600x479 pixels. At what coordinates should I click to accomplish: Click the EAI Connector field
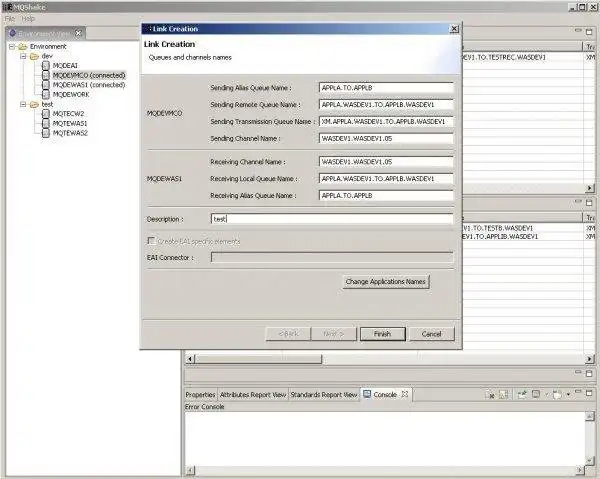tap(332, 257)
